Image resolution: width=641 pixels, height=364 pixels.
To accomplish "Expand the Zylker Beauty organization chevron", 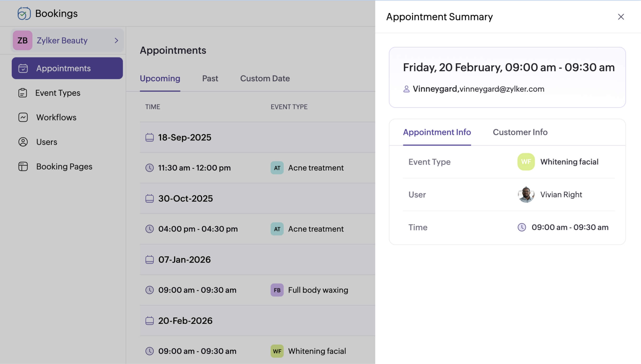I will [116, 40].
